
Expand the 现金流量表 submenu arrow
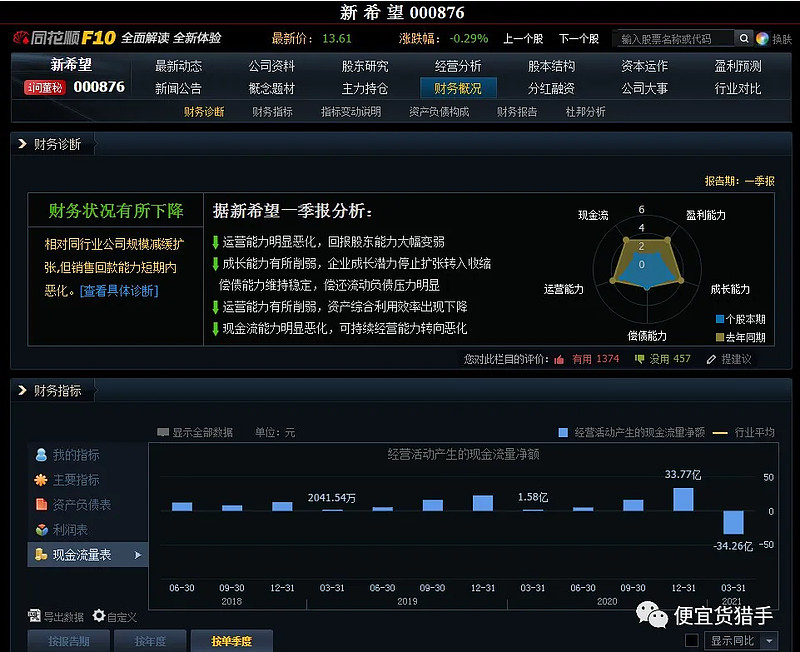138,555
